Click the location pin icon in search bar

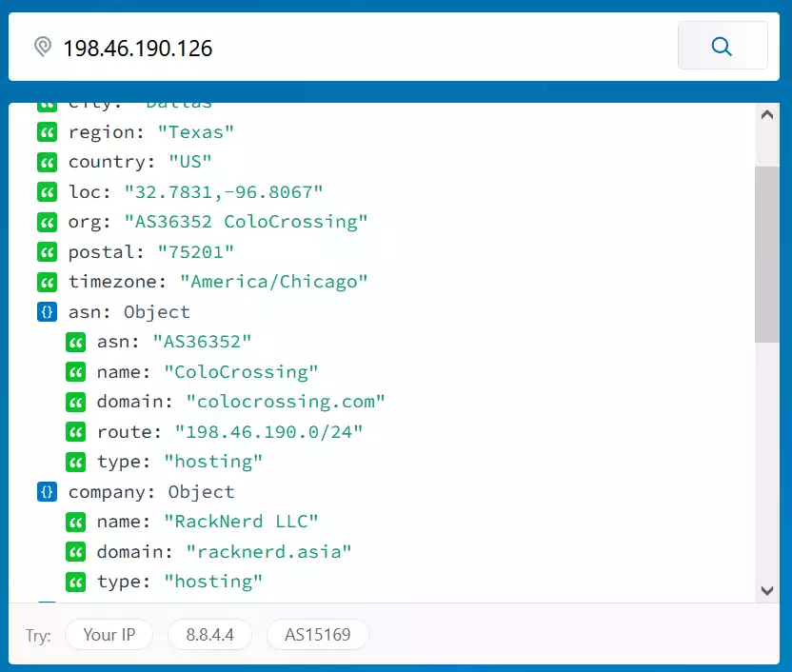[42, 47]
